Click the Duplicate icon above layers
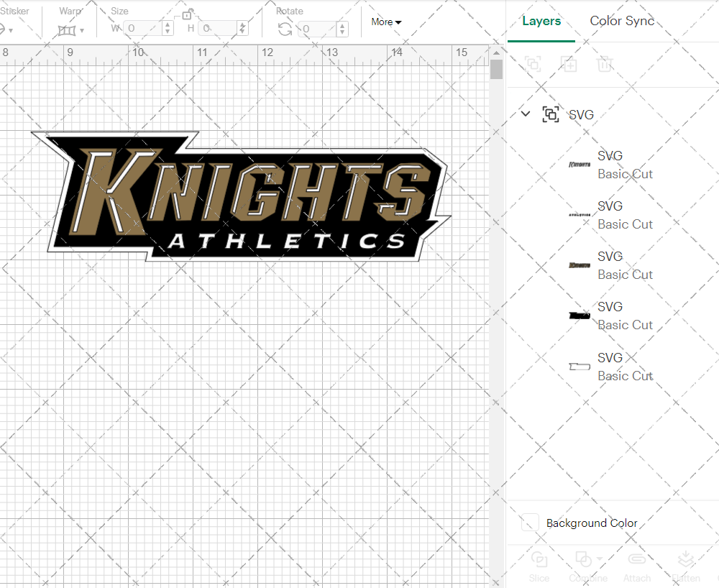 click(569, 64)
